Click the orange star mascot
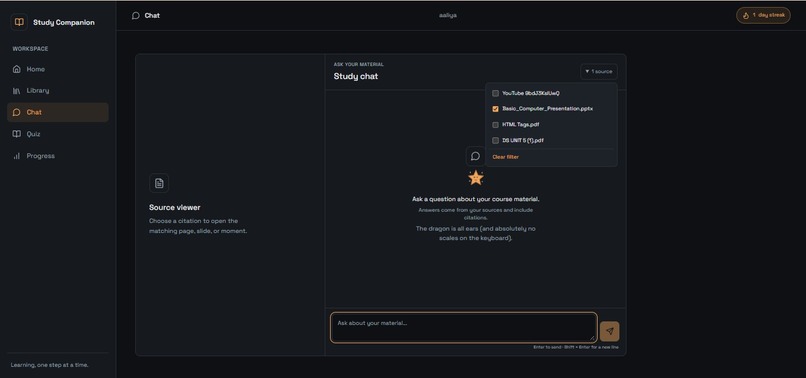 tap(475, 178)
